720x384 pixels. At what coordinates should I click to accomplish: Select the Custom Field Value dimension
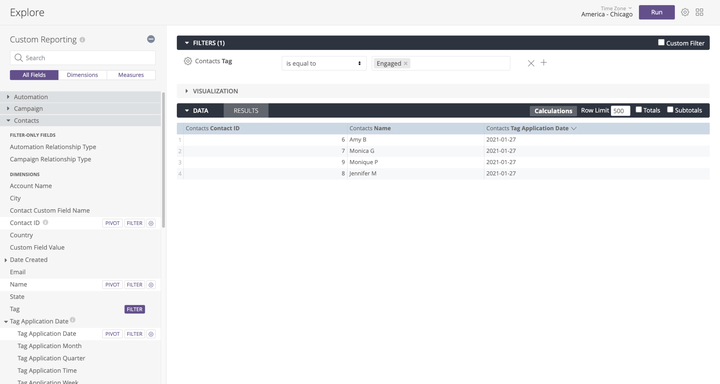[37, 248]
